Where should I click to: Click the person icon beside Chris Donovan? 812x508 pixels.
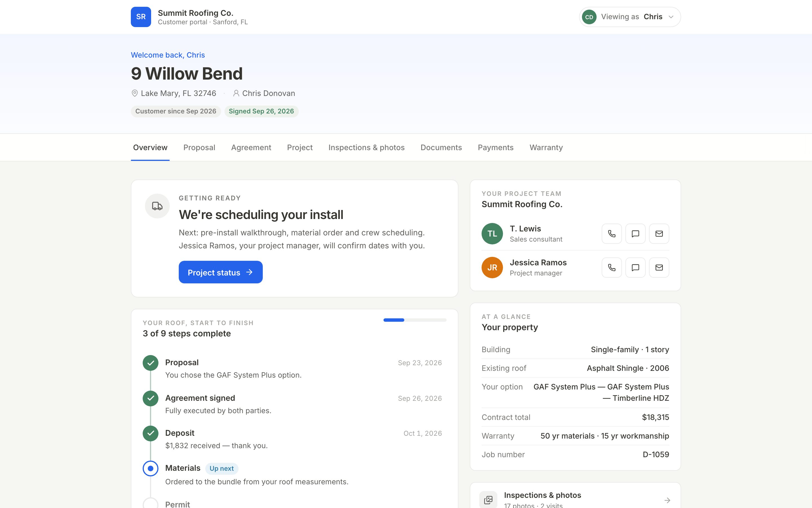click(x=236, y=93)
